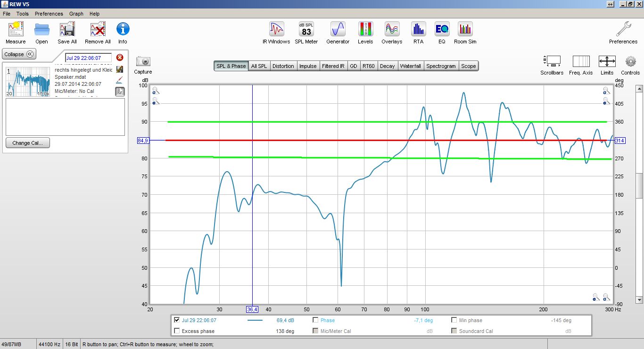
Task: Click the trace line-style sample next to 69,4 dB
Action: (255, 320)
